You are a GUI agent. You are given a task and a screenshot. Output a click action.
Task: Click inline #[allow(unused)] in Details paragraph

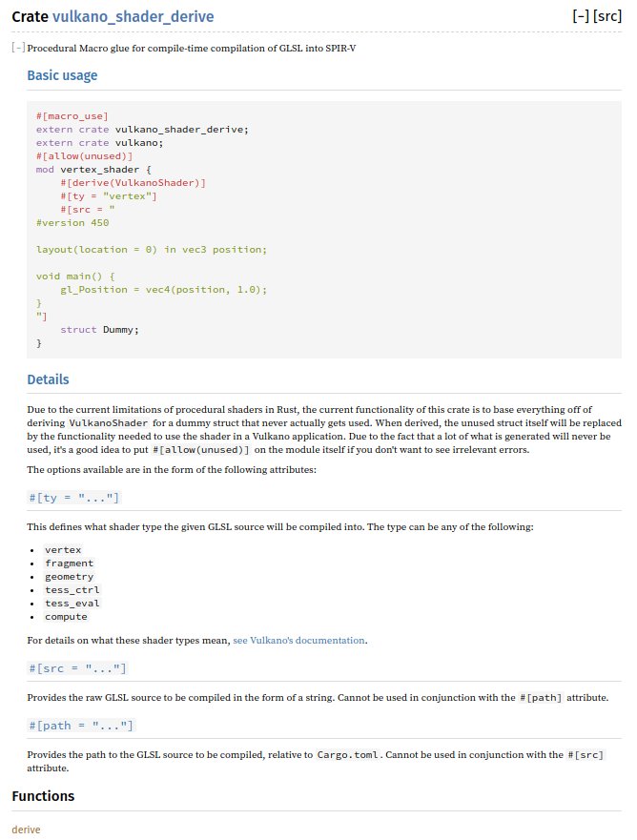pyautogui.click(x=201, y=450)
